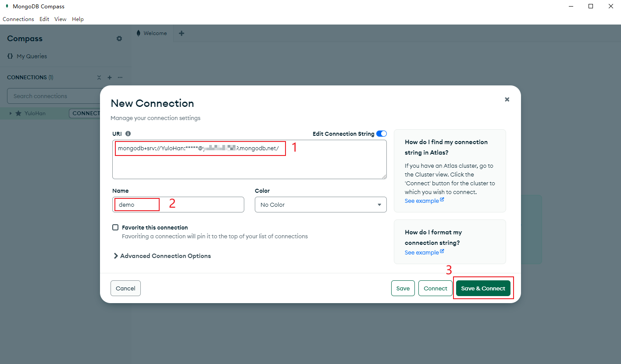The height and width of the screenshot is (364, 621).
Task: Toggle Edit Connection String switch
Action: [x=382, y=134]
